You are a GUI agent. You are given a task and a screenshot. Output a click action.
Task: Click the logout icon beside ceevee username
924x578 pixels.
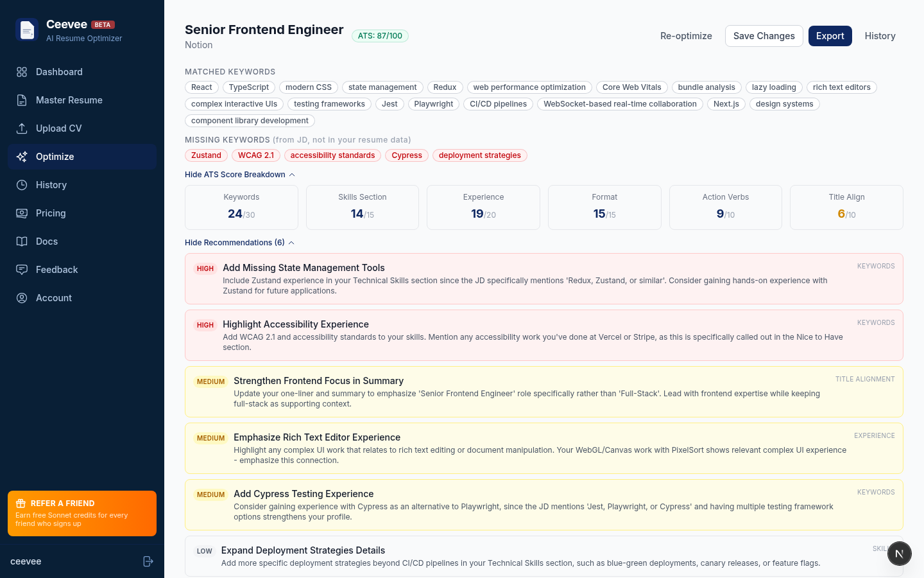[x=148, y=561]
